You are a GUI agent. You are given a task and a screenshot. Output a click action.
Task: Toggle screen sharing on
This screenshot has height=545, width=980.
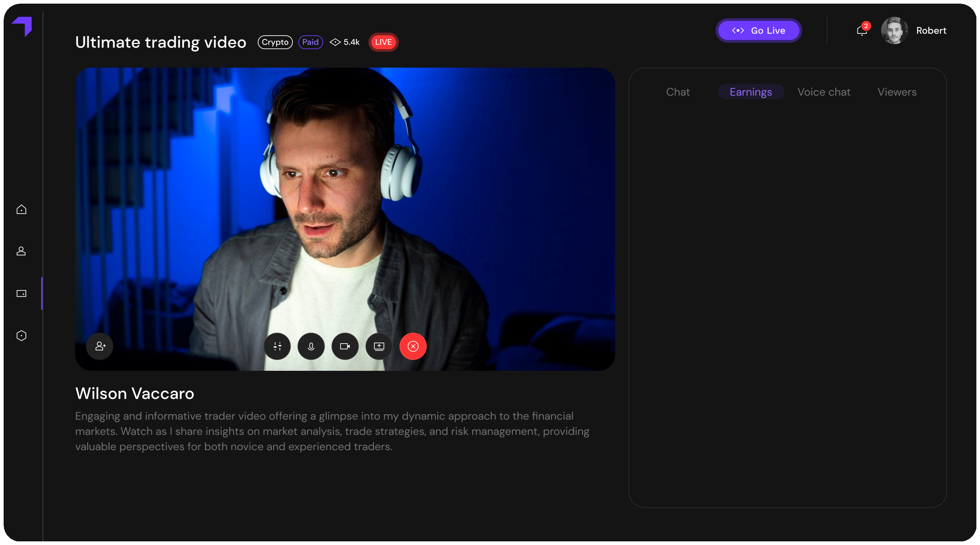379,346
